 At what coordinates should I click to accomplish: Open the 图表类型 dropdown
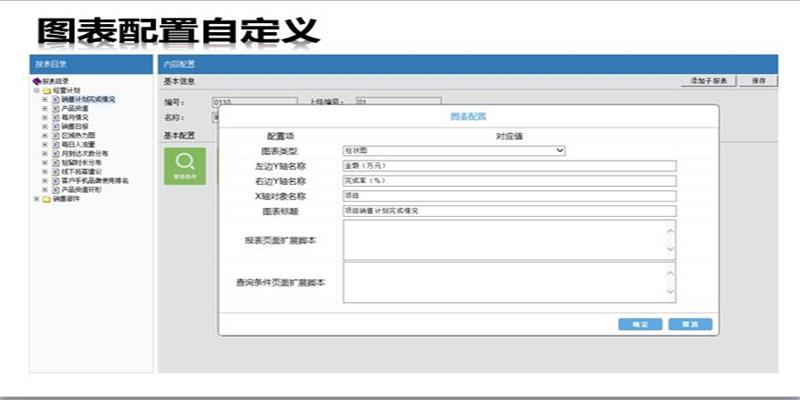coord(454,151)
